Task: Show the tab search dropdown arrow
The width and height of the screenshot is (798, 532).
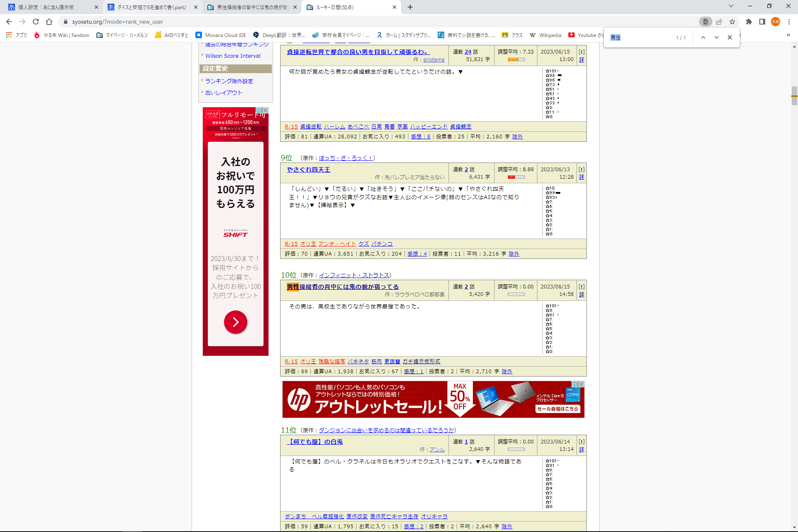Action: (731, 6)
